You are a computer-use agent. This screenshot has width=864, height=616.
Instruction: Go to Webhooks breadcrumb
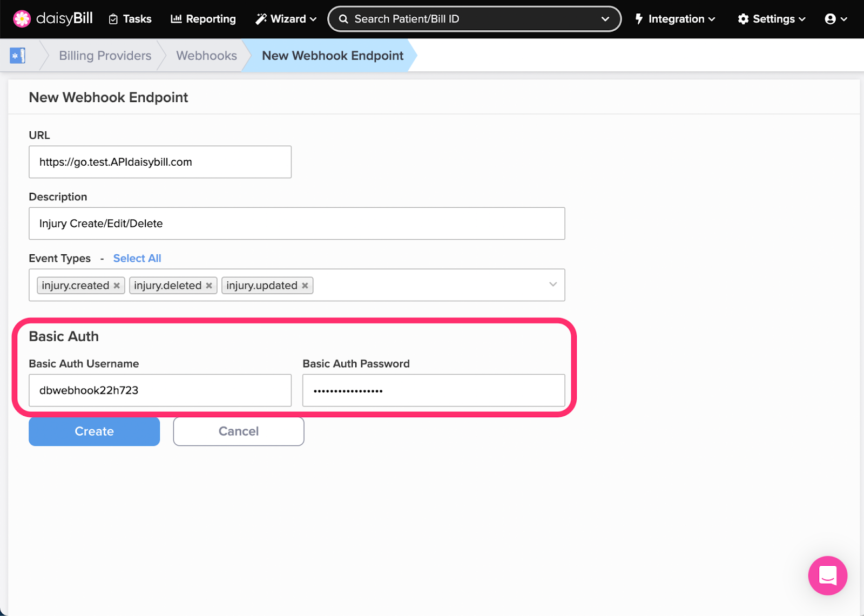point(206,56)
